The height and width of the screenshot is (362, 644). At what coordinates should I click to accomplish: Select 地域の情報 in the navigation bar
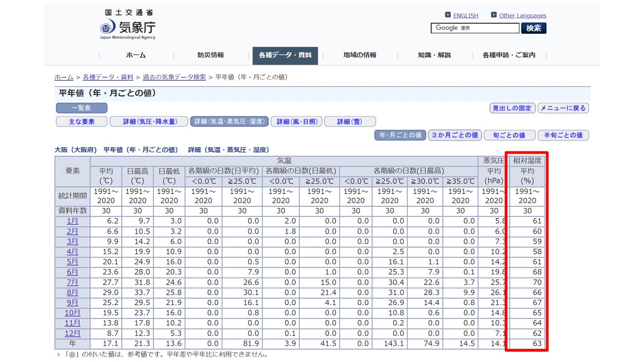point(360,55)
